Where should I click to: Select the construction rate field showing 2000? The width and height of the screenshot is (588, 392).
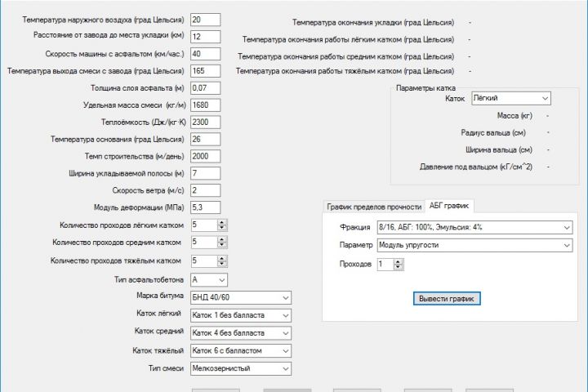205,157
